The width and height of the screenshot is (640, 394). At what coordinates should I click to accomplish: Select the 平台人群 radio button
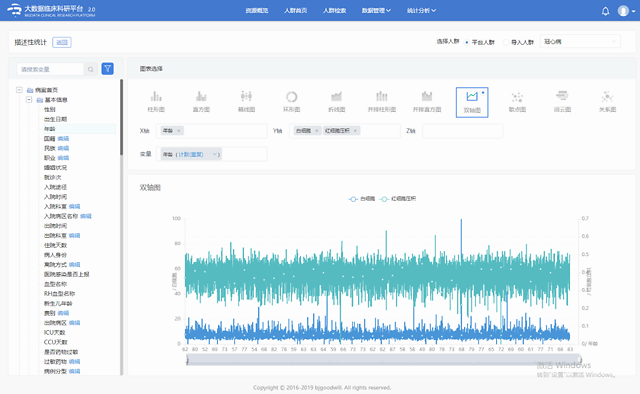pyautogui.click(x=467, y=42)
